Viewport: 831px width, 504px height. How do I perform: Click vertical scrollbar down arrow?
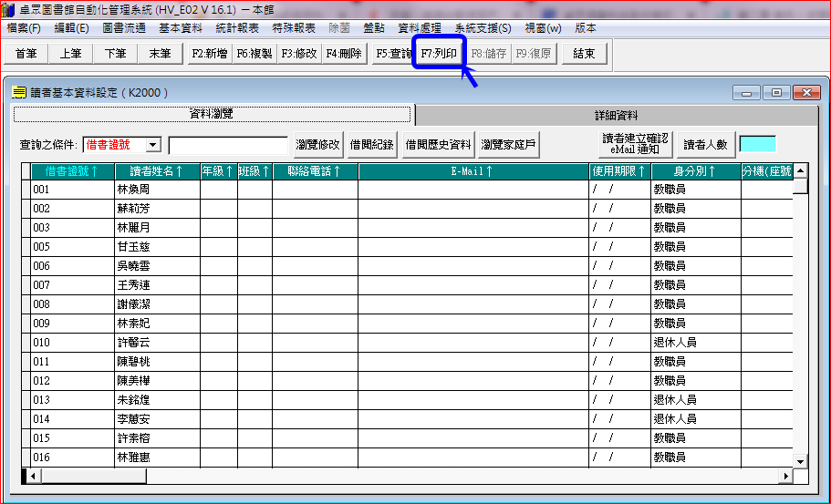[x=800, y=462]
